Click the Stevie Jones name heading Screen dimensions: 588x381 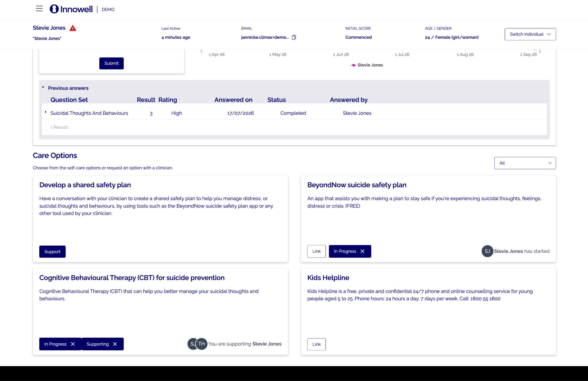point(49,28)
